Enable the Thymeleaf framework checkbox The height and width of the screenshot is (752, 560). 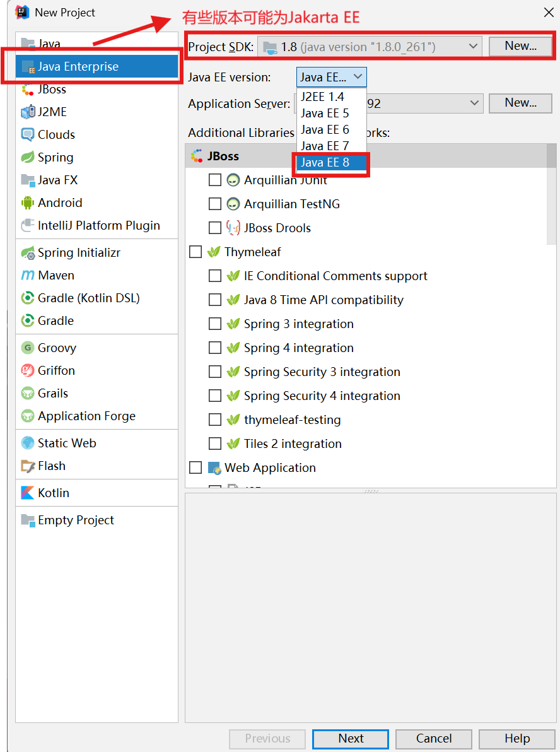(195, 252)
